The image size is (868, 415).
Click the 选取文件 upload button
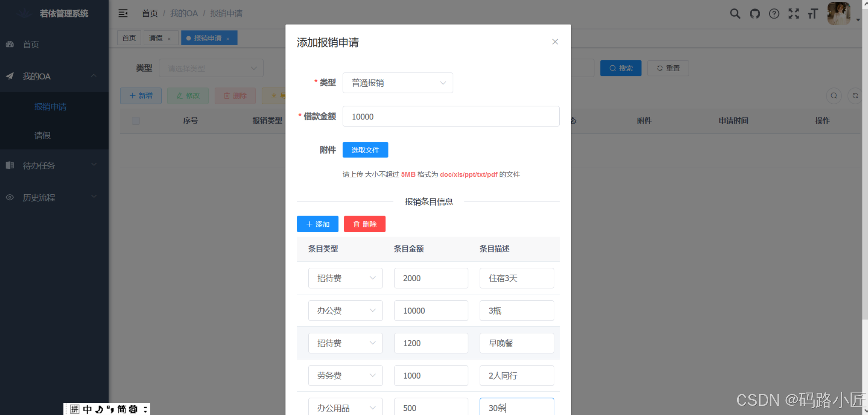click(365, 150)
